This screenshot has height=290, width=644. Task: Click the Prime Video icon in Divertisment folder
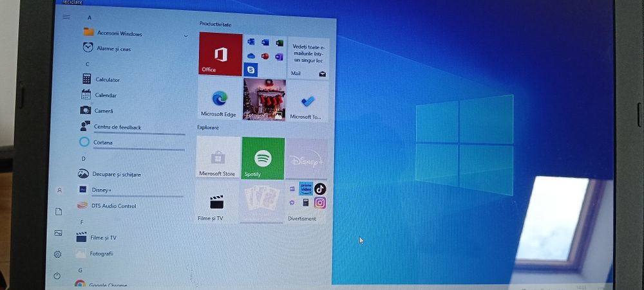306,188
